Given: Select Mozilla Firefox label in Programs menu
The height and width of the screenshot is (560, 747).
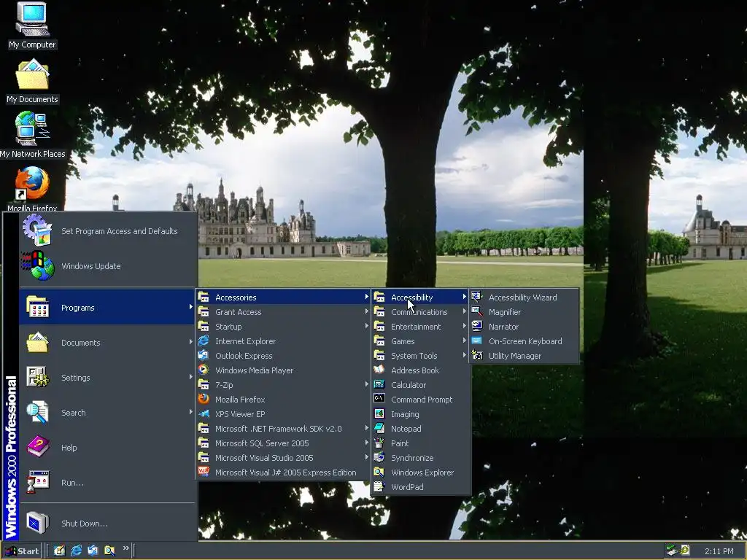Looking at the screenshot, I should pos(239,400).
